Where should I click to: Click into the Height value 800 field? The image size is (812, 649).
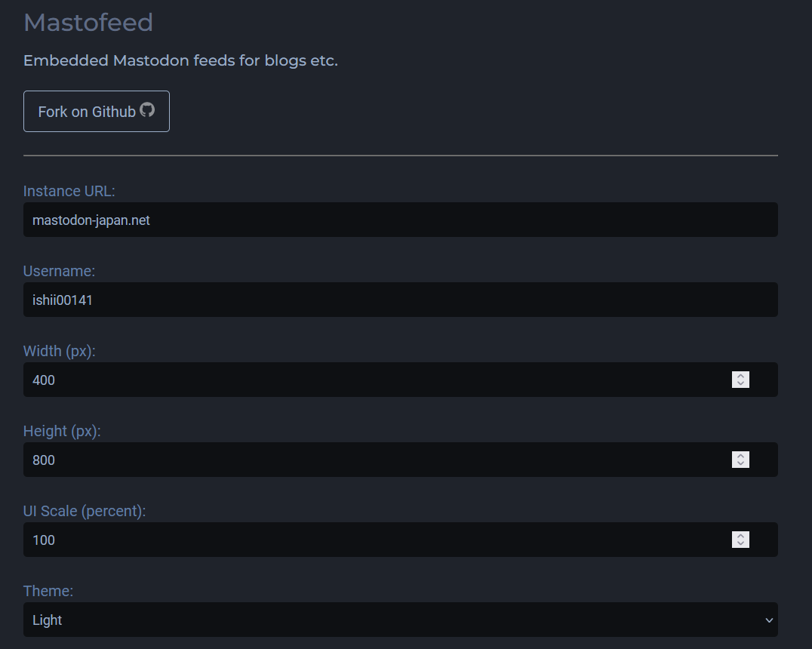[400, 460]
